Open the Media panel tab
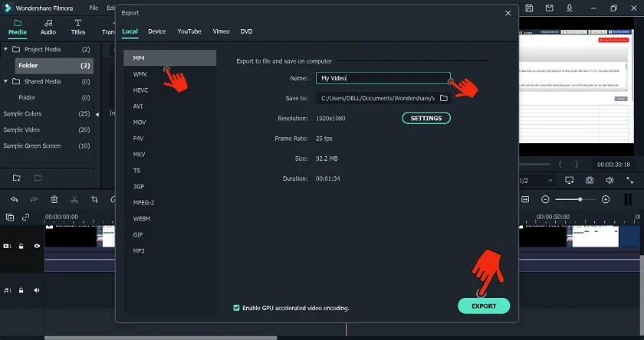Viewport: 644px width, 340px height. click(17, 27)
